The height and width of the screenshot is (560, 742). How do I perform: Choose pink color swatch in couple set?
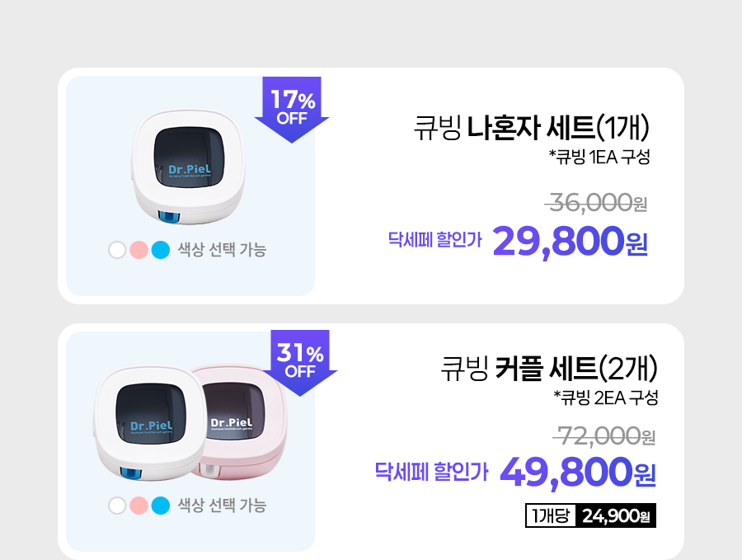tap(139, 505)
